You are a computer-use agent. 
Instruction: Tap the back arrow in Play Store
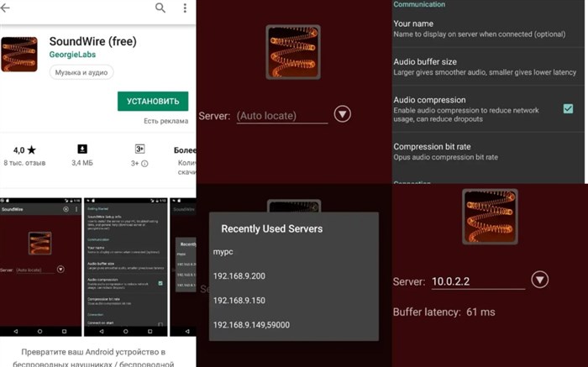[5, 8]
